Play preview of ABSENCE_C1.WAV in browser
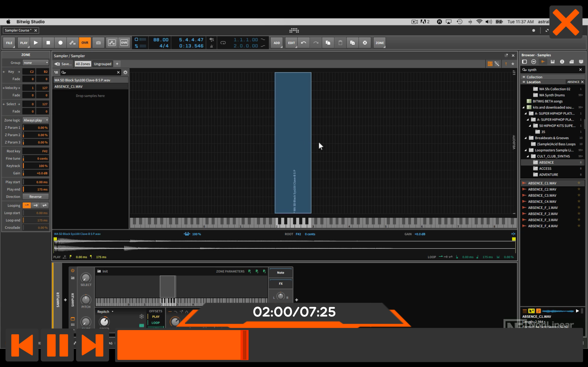The image size is (588, 367). (577, 311)
